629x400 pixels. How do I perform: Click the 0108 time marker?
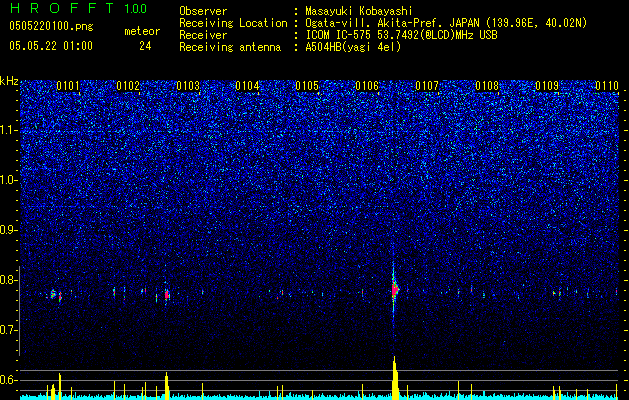(x=487, y=86)
